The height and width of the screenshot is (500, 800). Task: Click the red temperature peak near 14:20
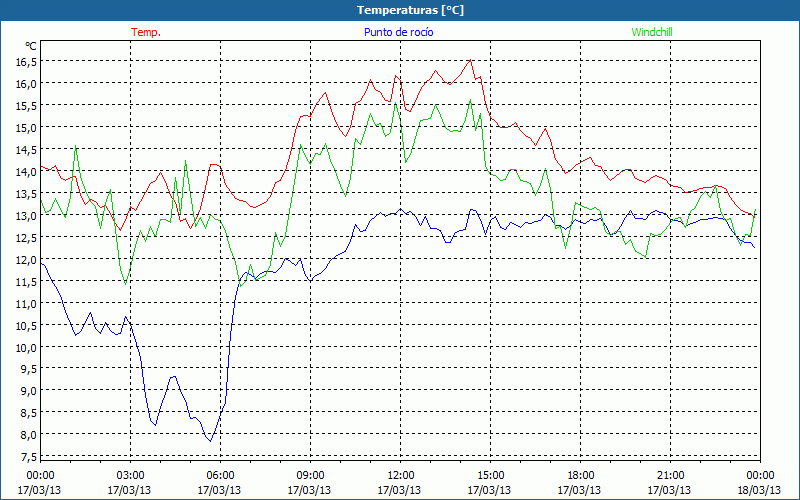[470, 60]
